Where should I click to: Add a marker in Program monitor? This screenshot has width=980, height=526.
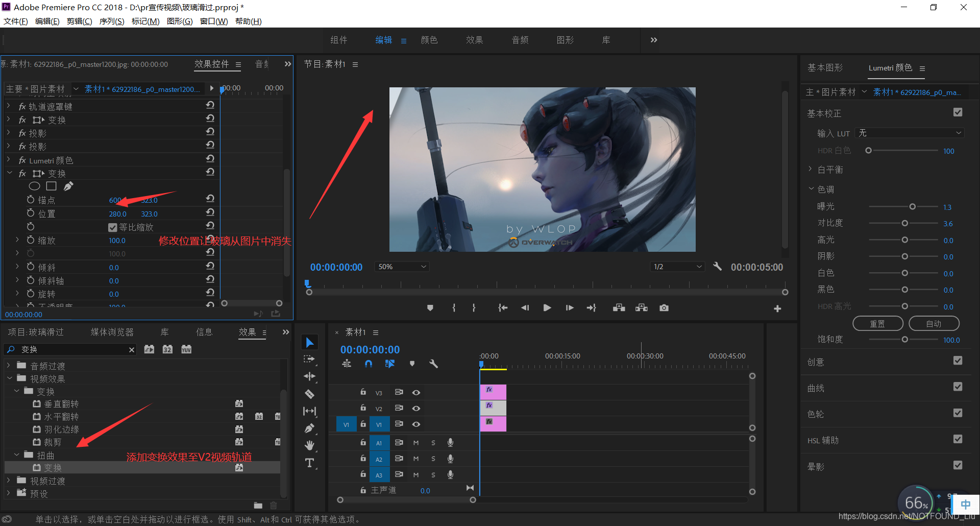430,308
